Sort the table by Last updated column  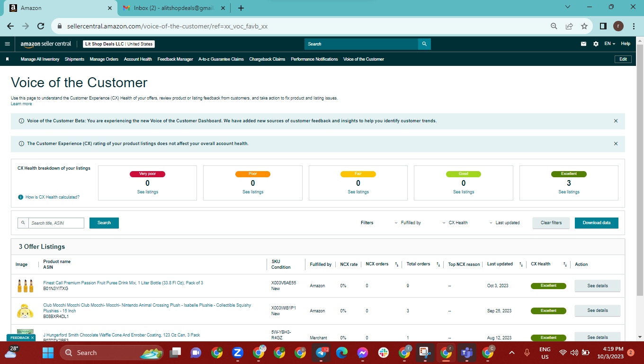pos(520,264)
